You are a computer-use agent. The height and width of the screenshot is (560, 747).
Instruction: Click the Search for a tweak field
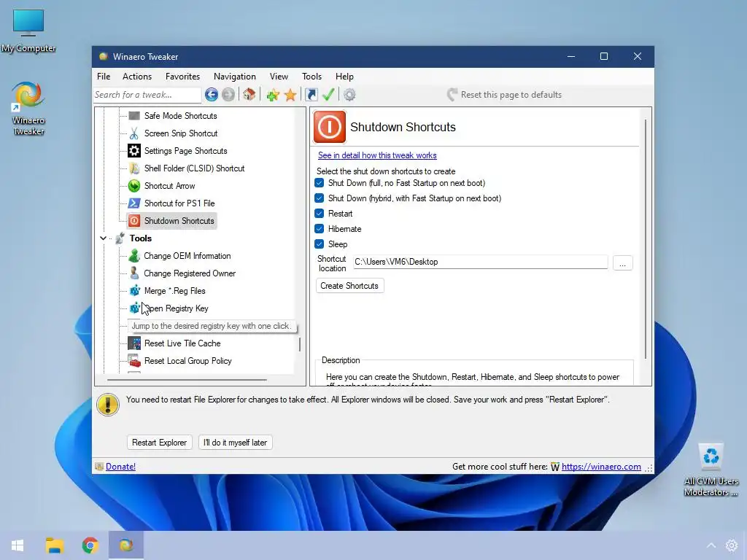click(x=147, y=95)
